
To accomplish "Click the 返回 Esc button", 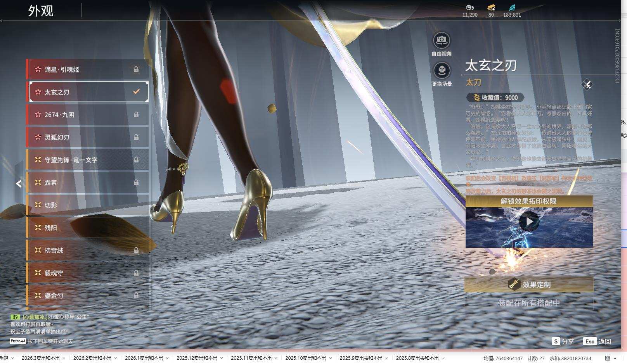I will click(x=598, y=341).
